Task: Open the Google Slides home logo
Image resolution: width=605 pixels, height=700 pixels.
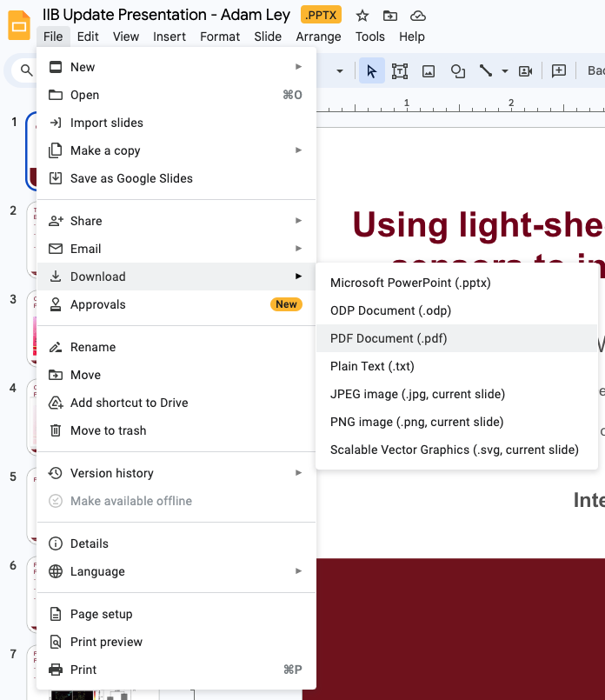Action: pos(19,25)
